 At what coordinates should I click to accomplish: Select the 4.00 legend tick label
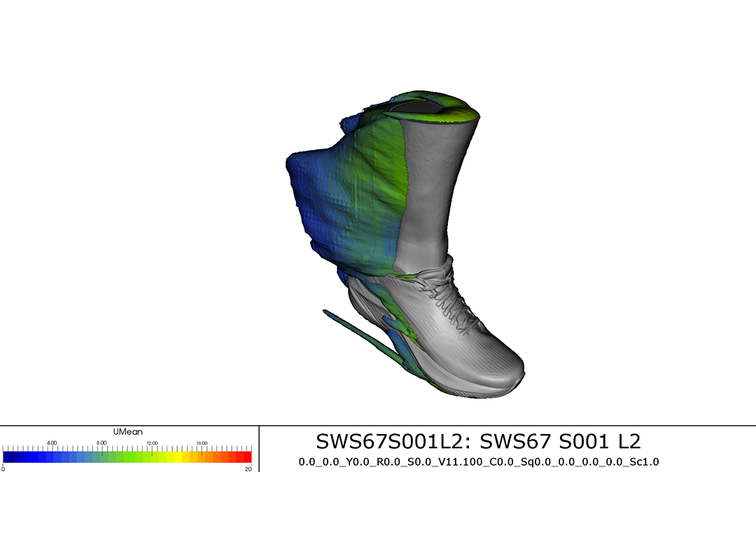tap(52, 443)
